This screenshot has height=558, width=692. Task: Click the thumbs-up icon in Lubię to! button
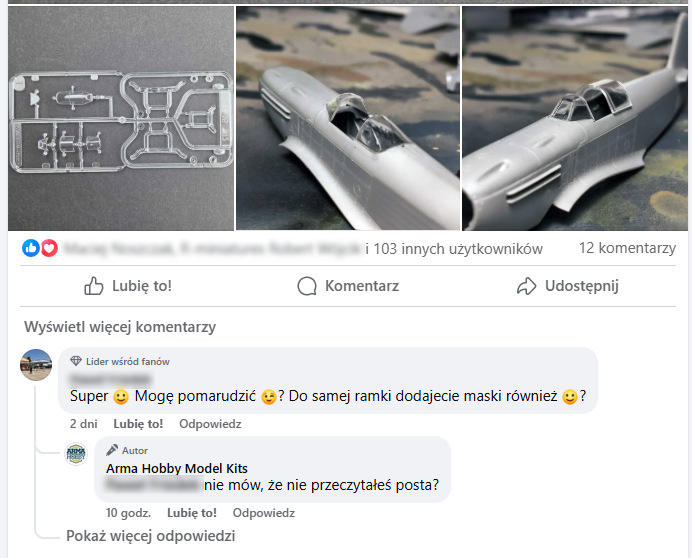(x=94, y=286)
